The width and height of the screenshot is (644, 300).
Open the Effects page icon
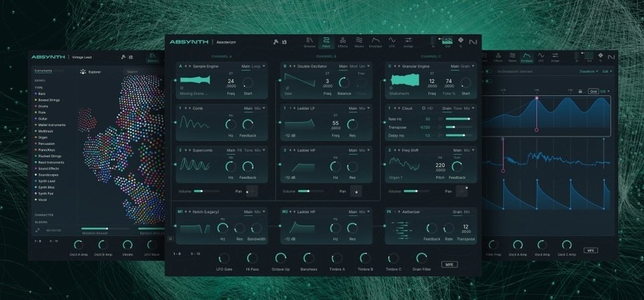coord(343,42)
